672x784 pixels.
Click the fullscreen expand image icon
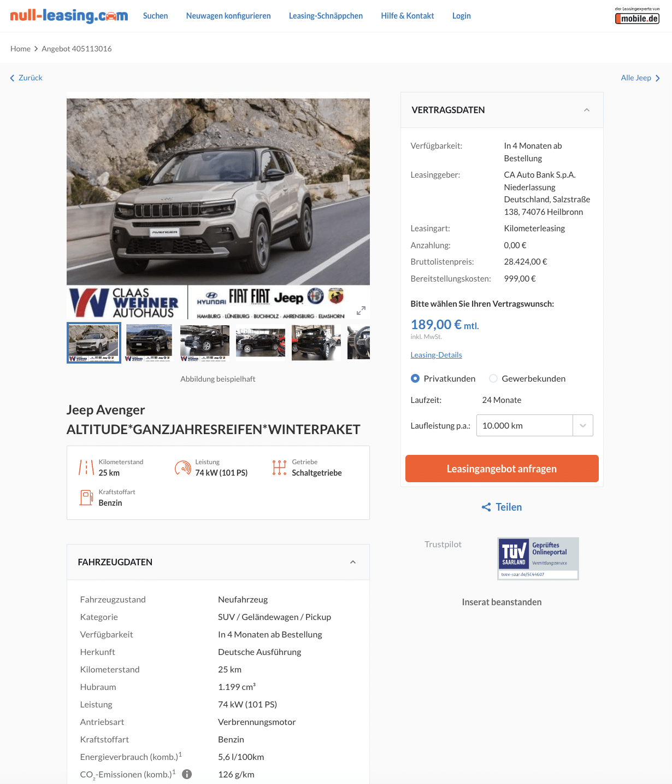(x=361, y=311)
